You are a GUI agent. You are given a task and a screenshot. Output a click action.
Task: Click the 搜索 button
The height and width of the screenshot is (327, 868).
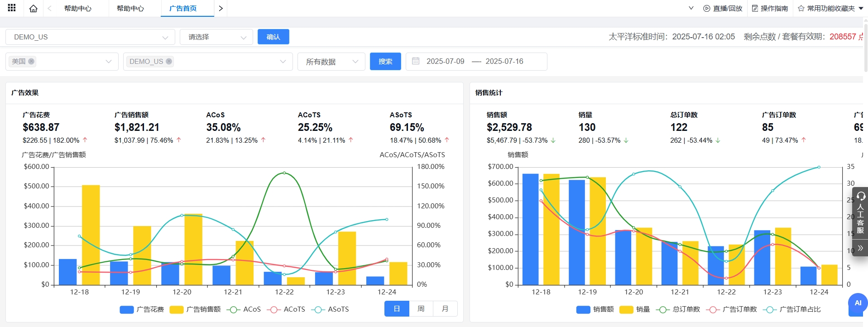coord(385,62)
